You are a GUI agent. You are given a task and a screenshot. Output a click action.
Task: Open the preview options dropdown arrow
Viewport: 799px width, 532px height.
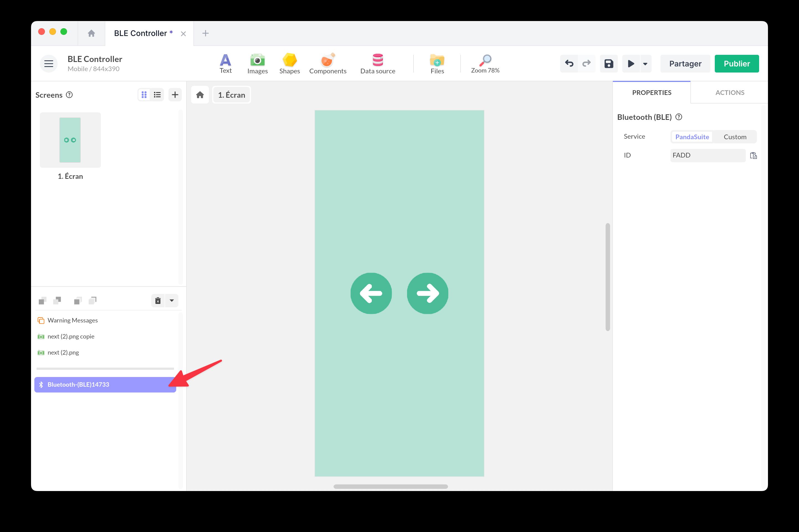point(645,63)
